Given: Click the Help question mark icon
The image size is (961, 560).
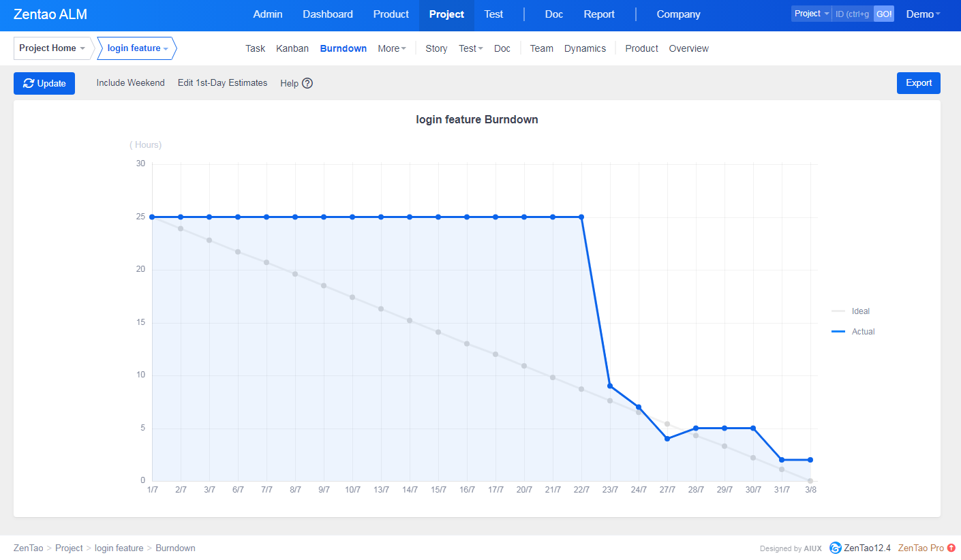Looking at the screenshot, I should (x=307, y=83).
